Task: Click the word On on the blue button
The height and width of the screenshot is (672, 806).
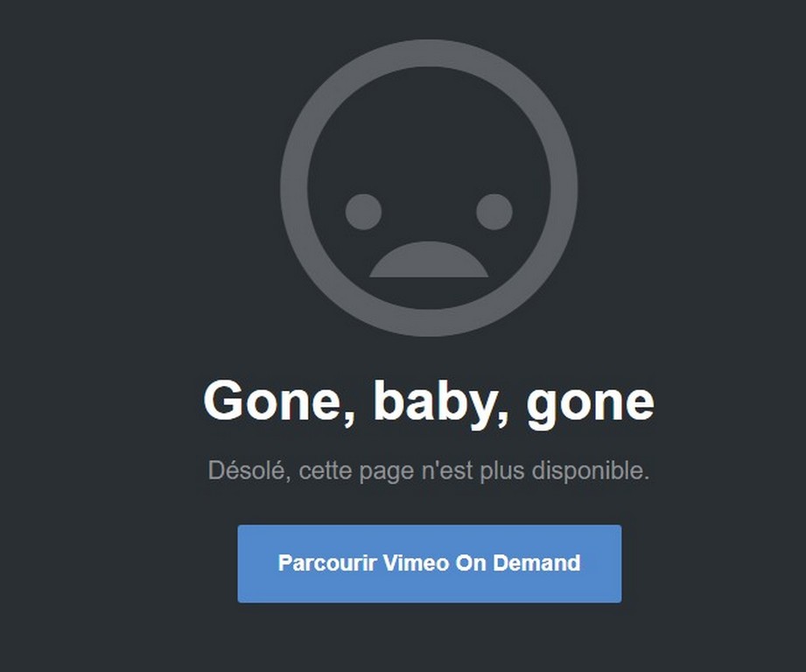Action: point(471,563)
